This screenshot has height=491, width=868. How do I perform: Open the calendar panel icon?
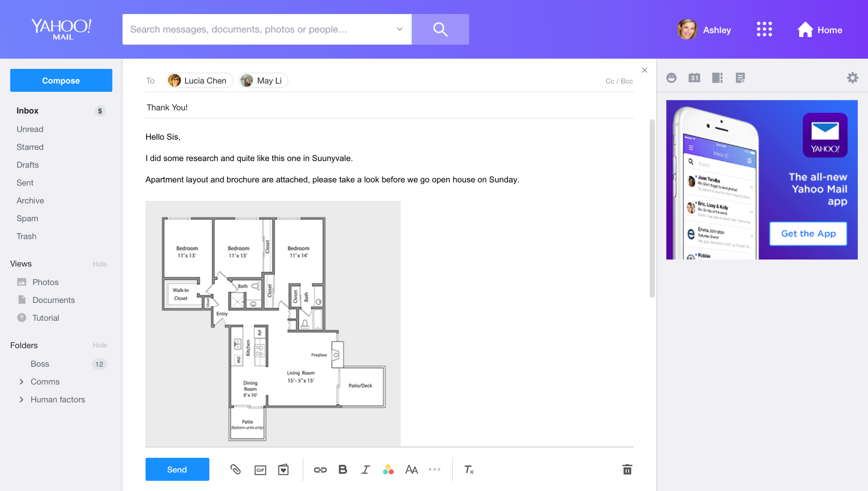(x=694, y=78)
